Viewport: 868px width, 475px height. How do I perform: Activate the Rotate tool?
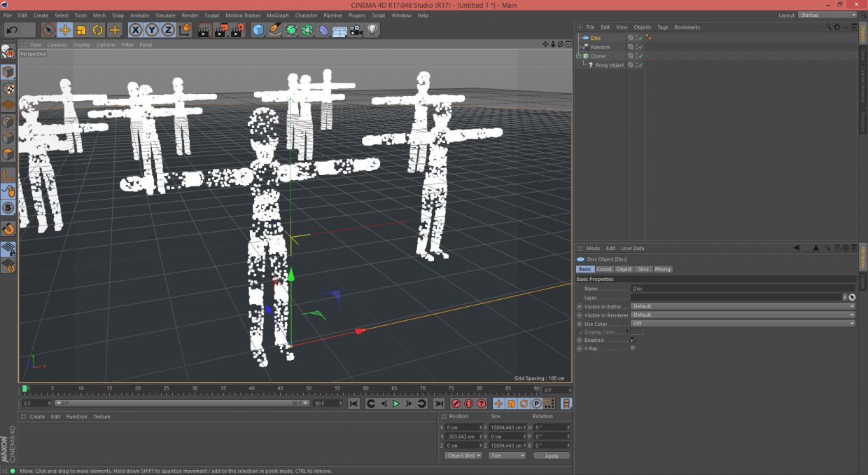click(98, 30)
